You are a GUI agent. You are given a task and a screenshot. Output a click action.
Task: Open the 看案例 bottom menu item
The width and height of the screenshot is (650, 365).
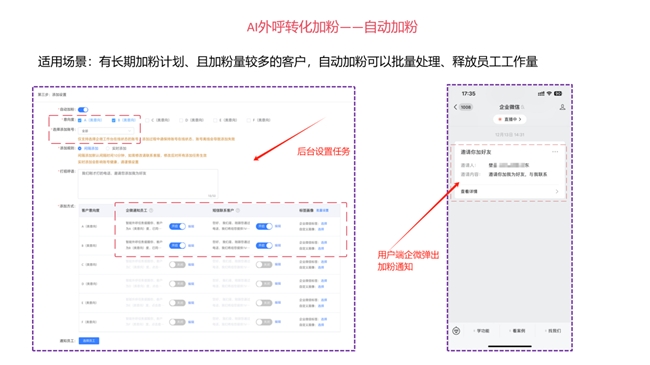[518, 331]
